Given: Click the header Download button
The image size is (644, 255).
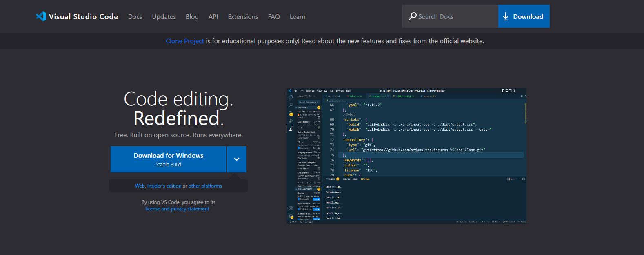Looking at the screenshot, I should [524, 16].
